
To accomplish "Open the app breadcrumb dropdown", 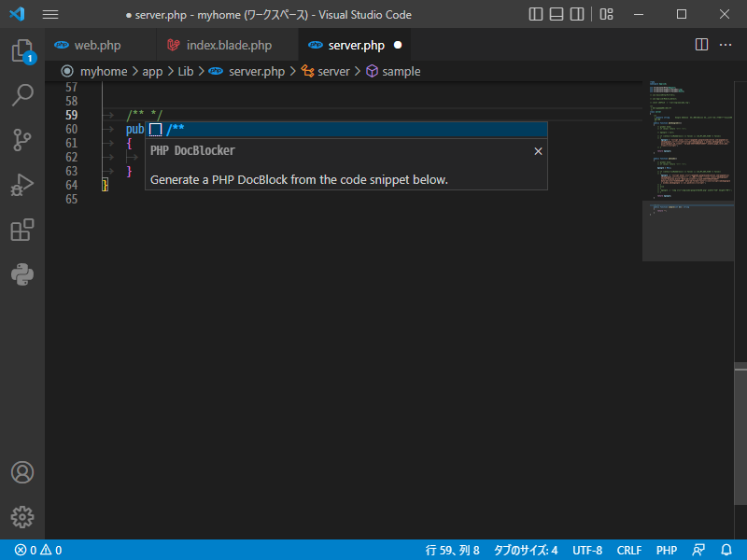I will pyautogui.click(x=152, y=71).
